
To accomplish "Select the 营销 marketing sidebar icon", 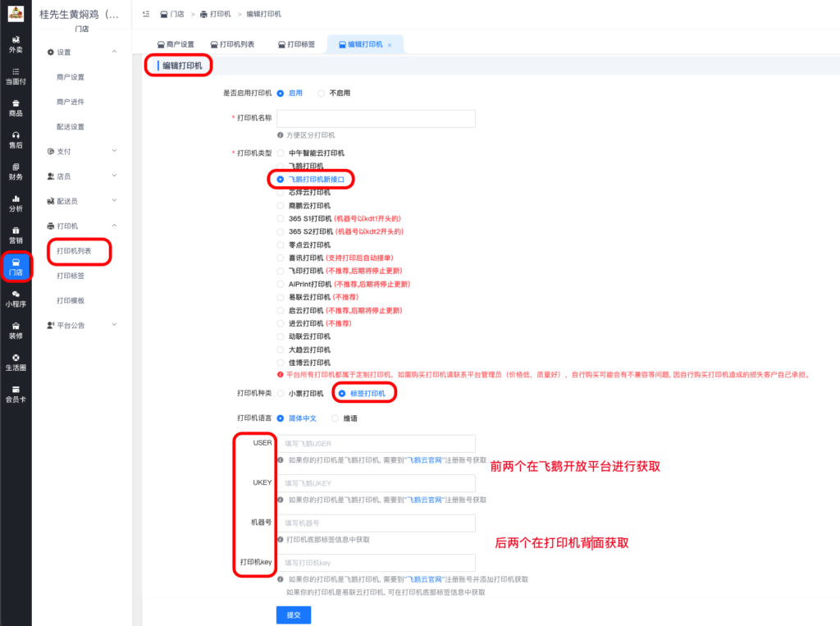I will coord(16,236).
